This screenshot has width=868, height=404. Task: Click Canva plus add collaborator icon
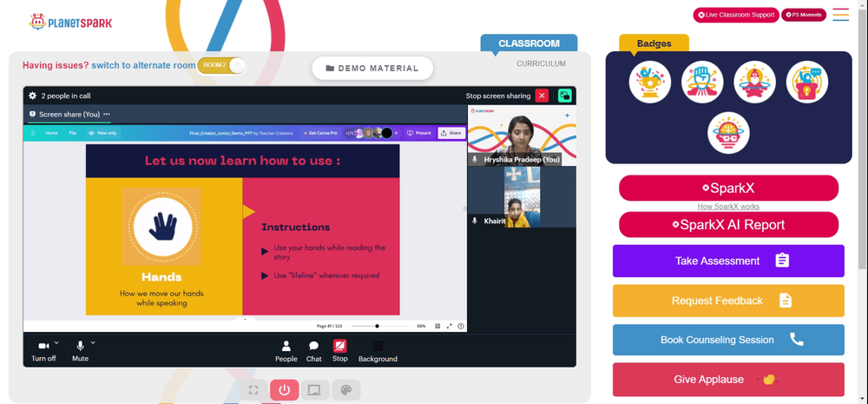coord(396,133)
